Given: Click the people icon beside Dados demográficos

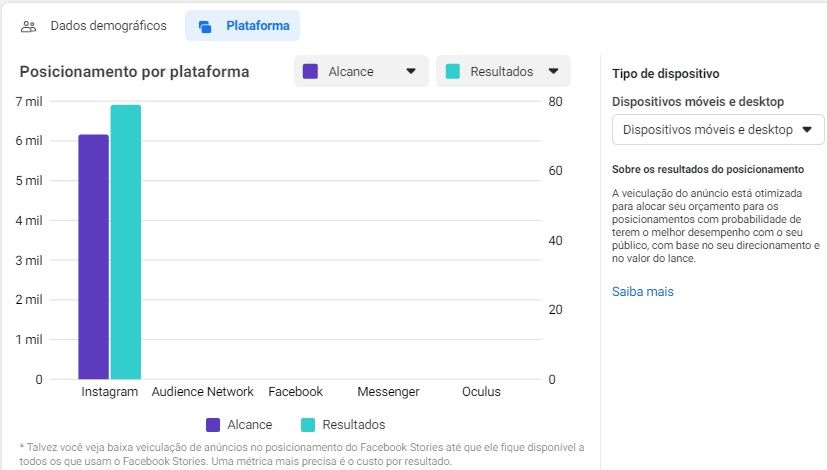Looking at the screenshot, I should tap(28, 26).
